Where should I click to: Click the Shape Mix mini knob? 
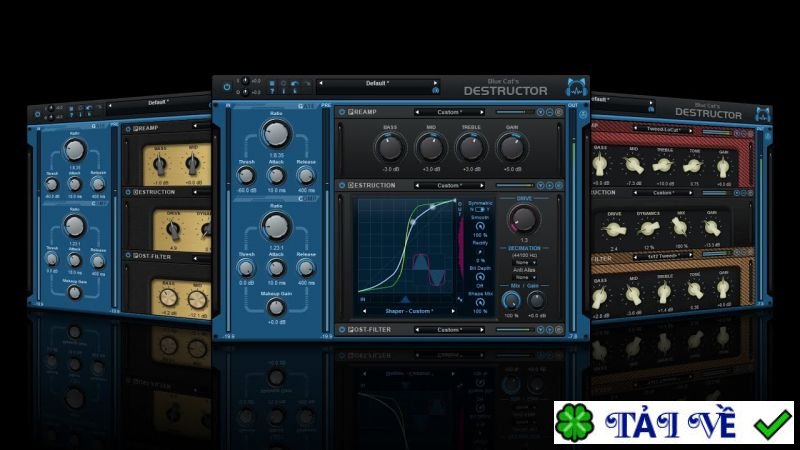coord(480,302)
